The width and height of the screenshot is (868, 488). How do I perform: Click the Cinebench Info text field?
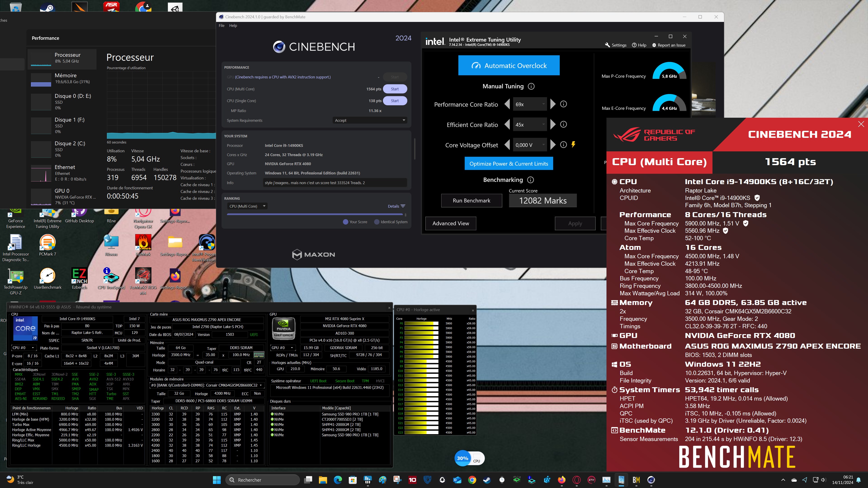coord(335,183)
